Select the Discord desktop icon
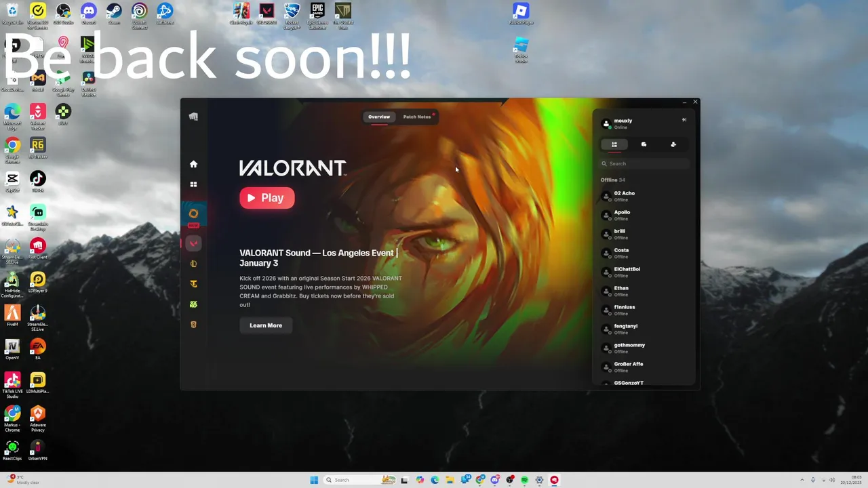The image size is (868, 488). point(89,14)
